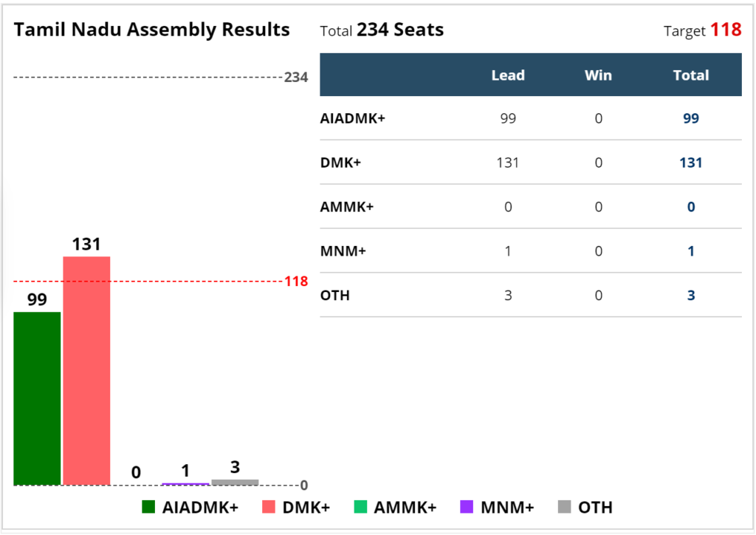Click the green AIADMK+ legend swatch
This screenshot has height=535, width=756.
pos(148,507)
